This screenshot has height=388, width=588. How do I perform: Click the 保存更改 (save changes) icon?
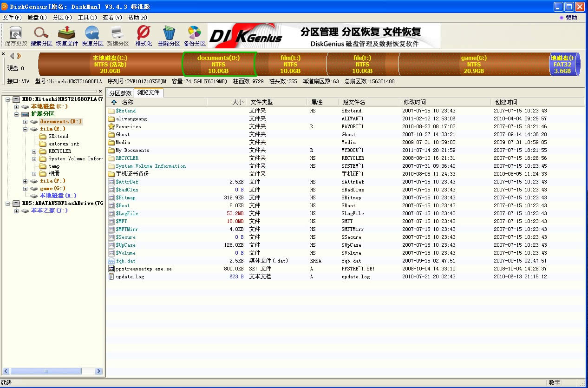pos(14,36)
